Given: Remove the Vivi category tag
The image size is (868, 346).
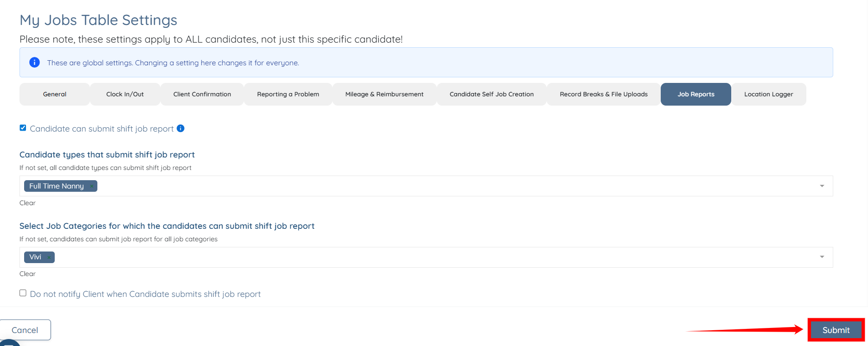Looking at the screenshot, I should pyautogui.click(x=49, y=258).
